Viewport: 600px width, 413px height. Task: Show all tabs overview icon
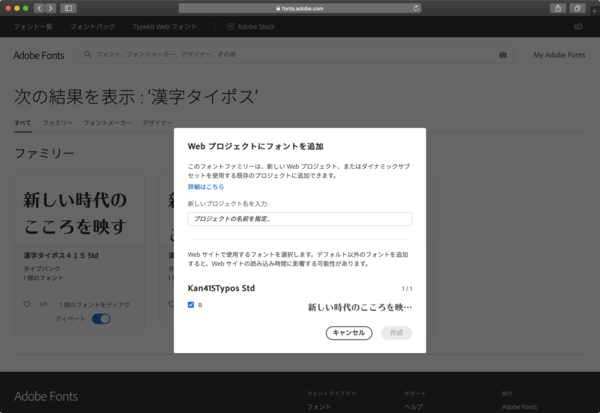[x=577, y=8]
